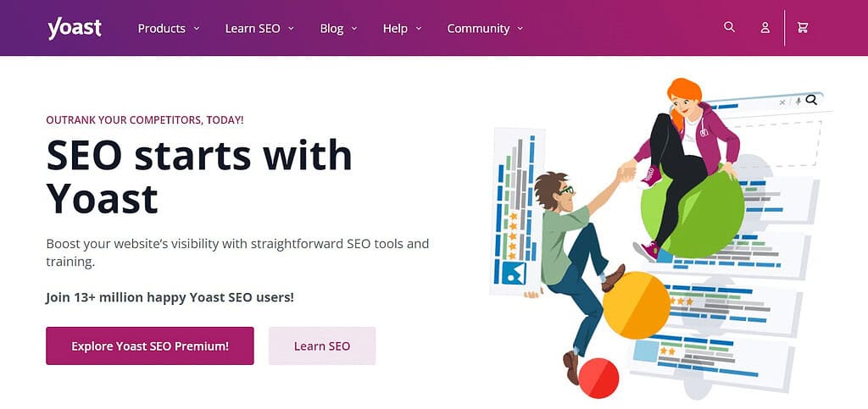The image size is (868, 409).
Task: Expand the chevron next to Products
Action: coord(196,29)
